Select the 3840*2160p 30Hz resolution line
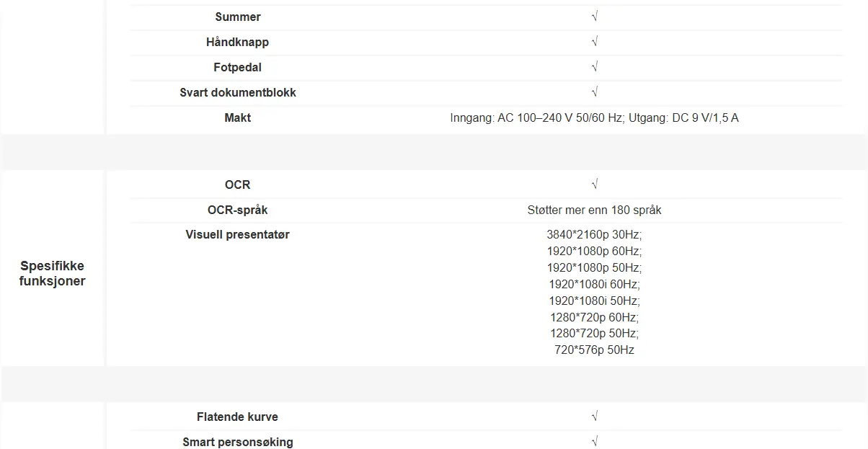The image size is (868, 449). (594, 234)
